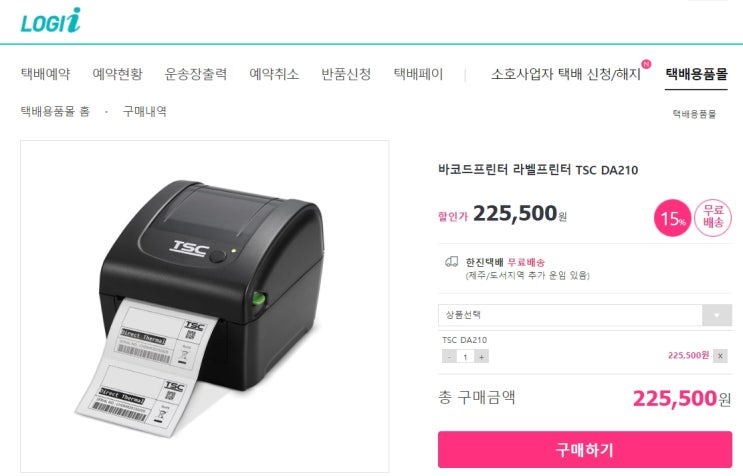Click the quantity input field

(465, 357)
